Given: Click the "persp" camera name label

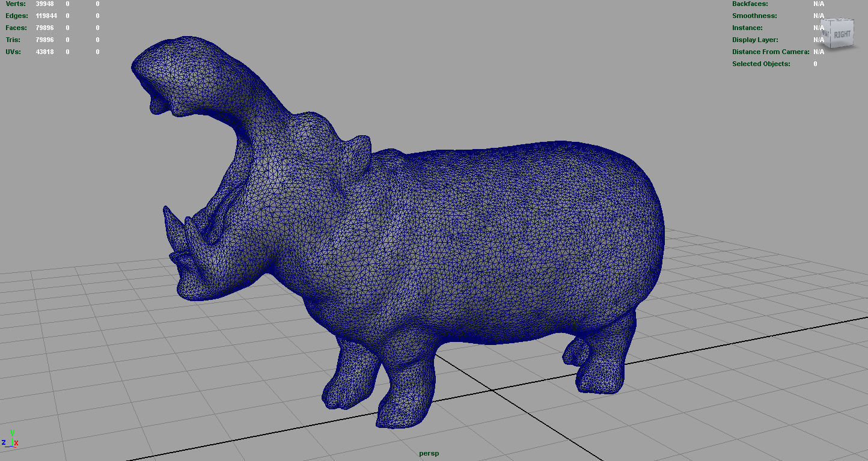Looking at the screenshot, I should (x=429, y=453).
